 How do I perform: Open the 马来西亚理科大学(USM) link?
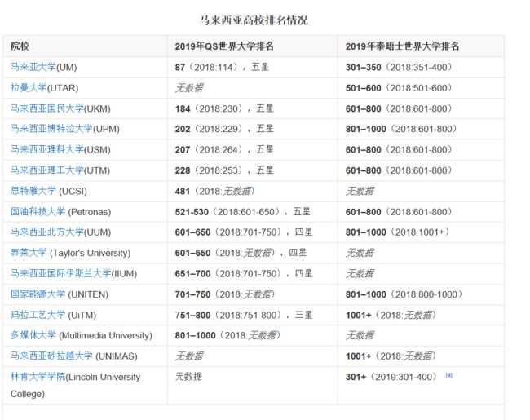click(47, 149)
